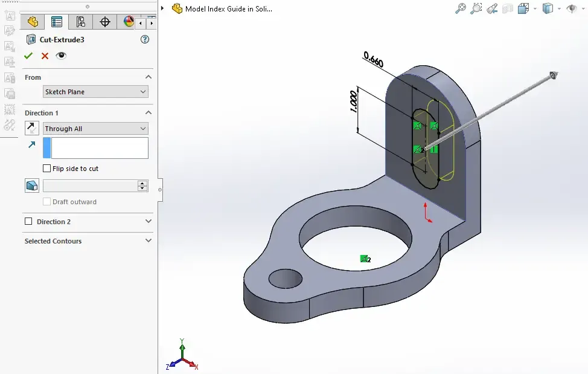The width and height of the screenshot is (588, 374).
Task: Expand the Direction 2 section
Action: pyautogui.click(x=149, y=221)
